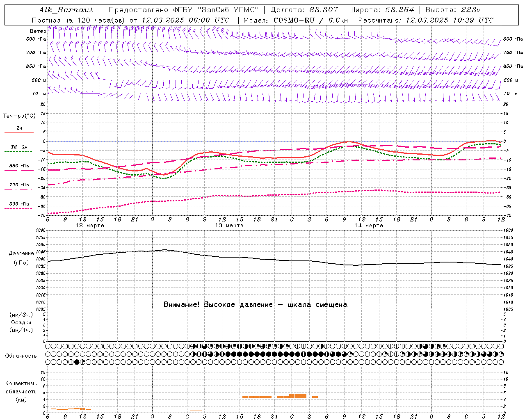The image size is (525, 420).
Task: Click the (мм/1ч.) units label
Action: click(x=21, y=330)
